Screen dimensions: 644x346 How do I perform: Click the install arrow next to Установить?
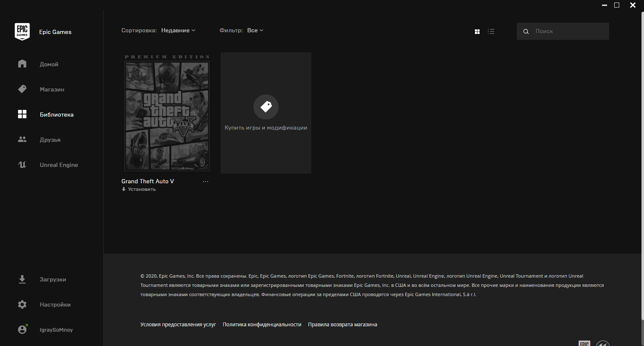click(124, 189)
